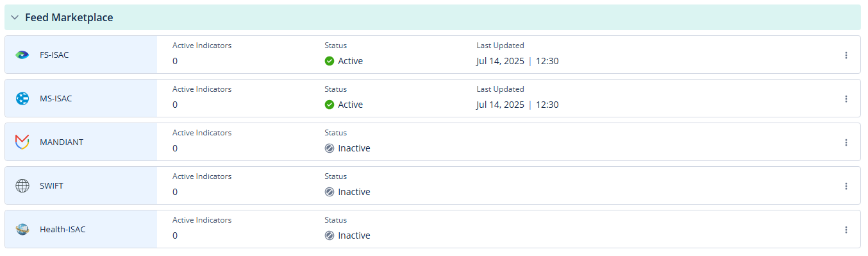Viewport: 868px width, 256px height.
Task: Open the Health-ISAC feed name
Action: [63, 230]
